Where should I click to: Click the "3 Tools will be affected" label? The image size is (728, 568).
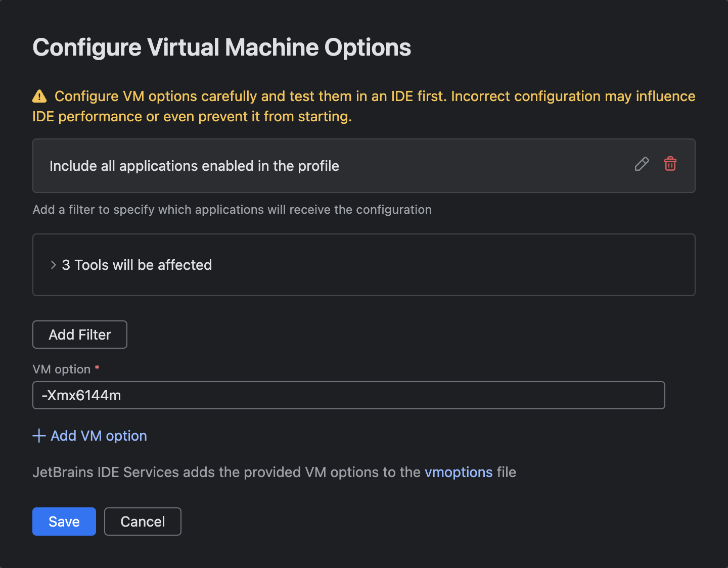click(x=137, y=265)
